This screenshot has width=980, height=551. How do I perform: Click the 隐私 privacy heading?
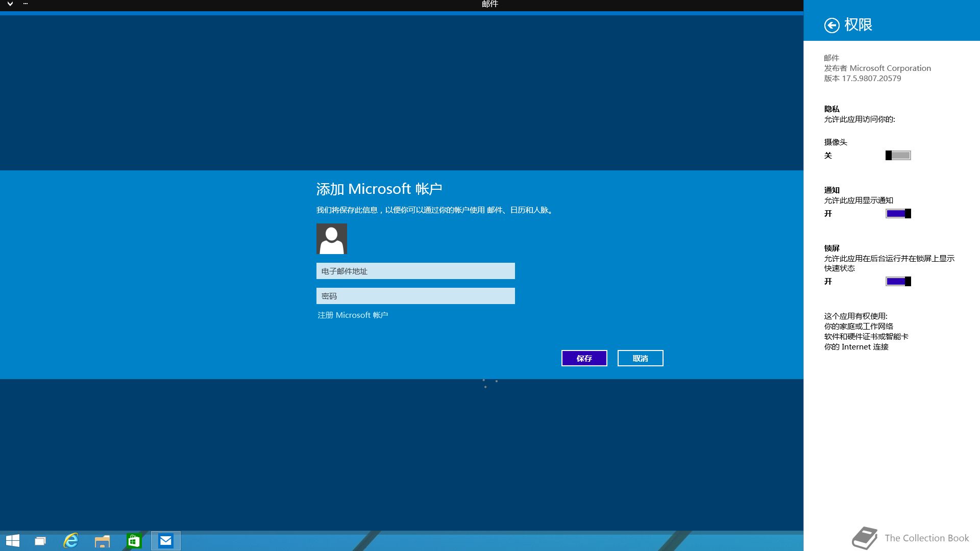coord(831,109)
